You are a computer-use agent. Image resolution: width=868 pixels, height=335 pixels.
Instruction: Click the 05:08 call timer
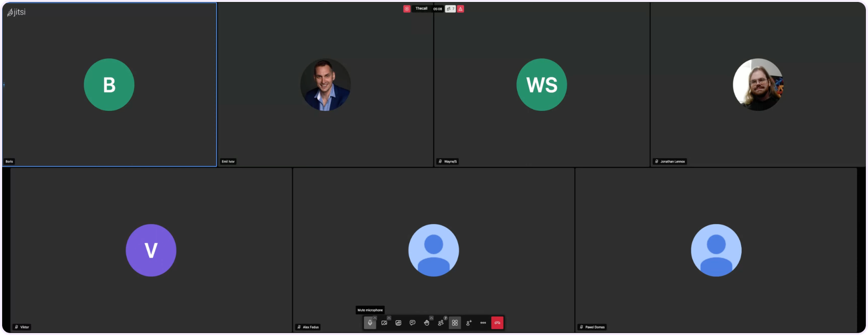437,9
